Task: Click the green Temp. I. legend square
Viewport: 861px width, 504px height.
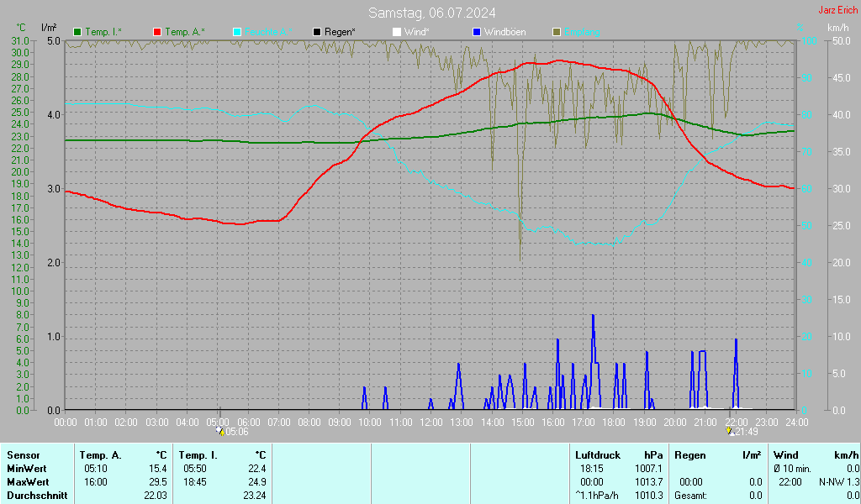Action: click(x=78, y=32)
